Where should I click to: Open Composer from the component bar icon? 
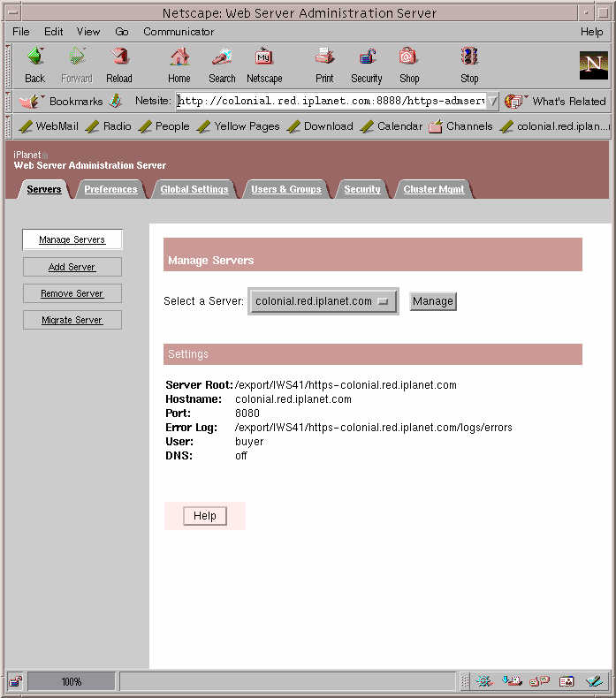click(x=594, y=681)
